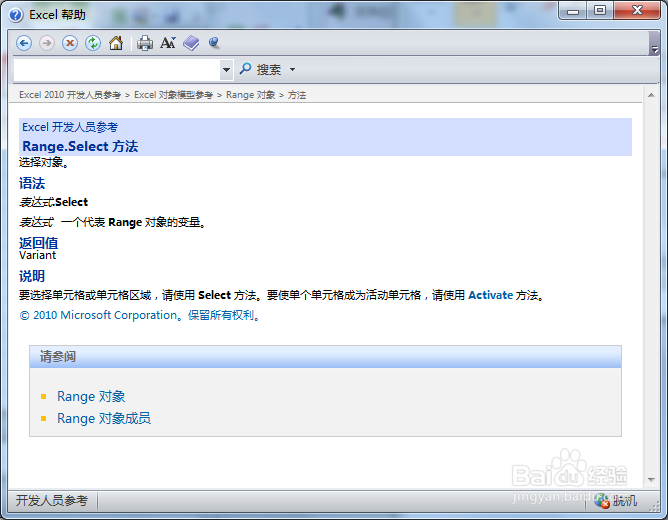The image size is (668, 520).
Task: Open the Range 对象 see-also link
Action: tap(91, 396)
